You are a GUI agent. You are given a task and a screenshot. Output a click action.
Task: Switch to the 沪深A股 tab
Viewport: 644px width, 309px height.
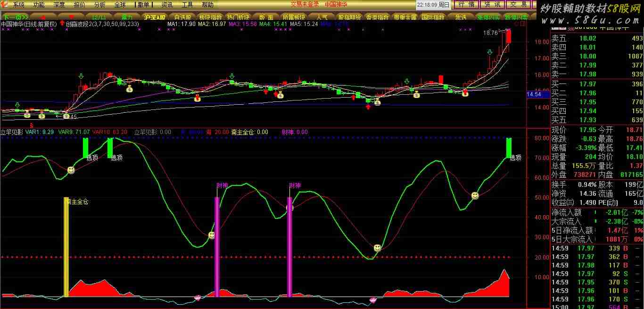coord(155,17)
